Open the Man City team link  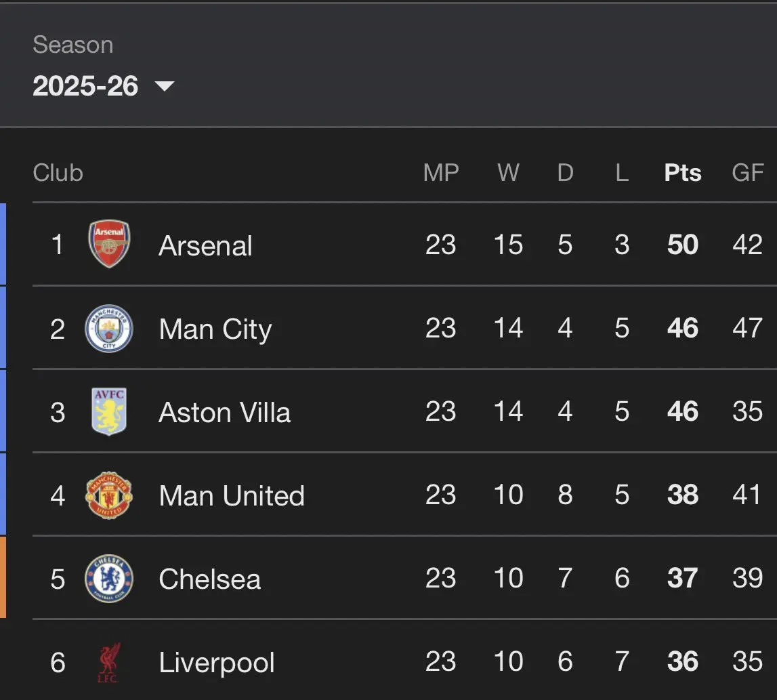[215, 329]
